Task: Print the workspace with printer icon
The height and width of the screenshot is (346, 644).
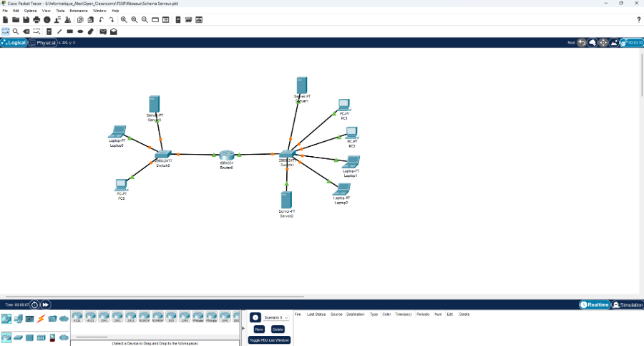Action: 36,20
